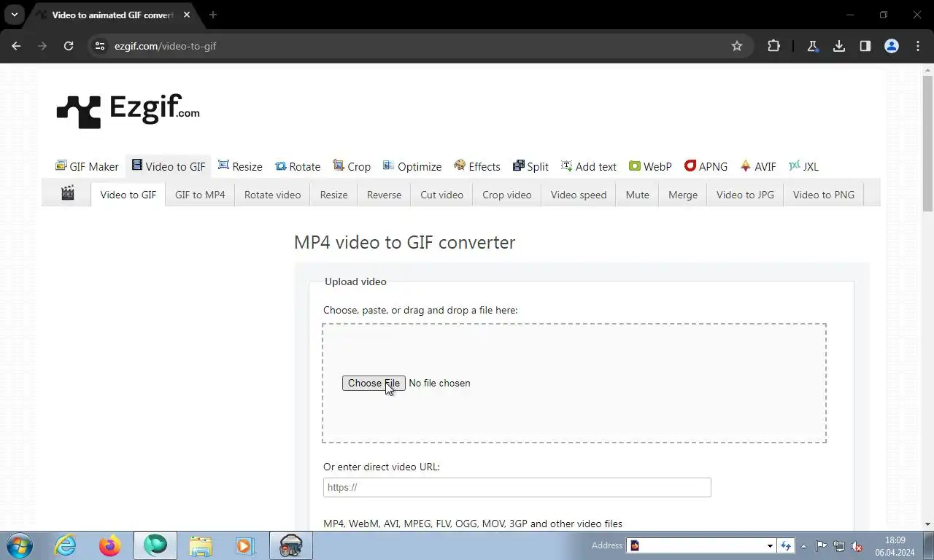Open the browser extensions puzzle icon
Screen dimensions: 934x560
coord(773,46)
